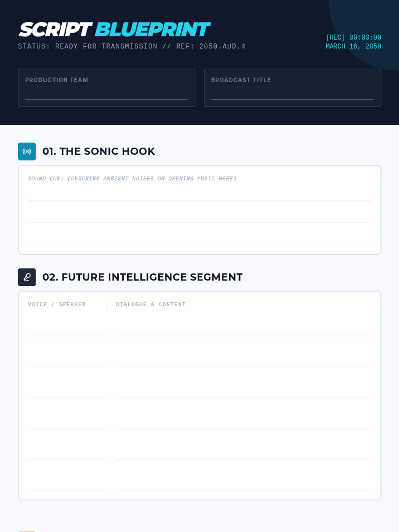This screenshot has height=532, width=399.
Task: Click the last Dialogue & Content entry line
Action: pos(243,481)
